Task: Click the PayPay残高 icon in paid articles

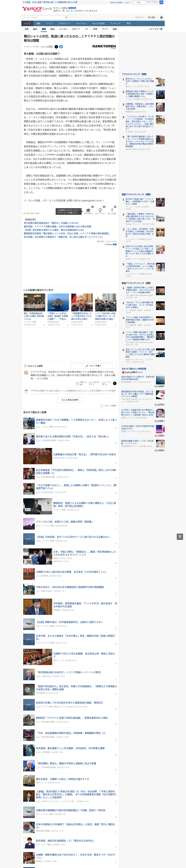Action: (x=123, y=372)
